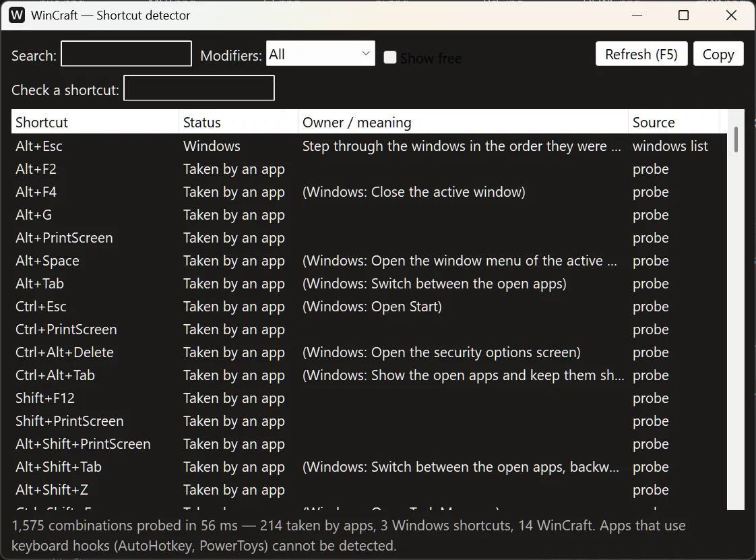Sort by the Shortcut column header

(95, 122)
